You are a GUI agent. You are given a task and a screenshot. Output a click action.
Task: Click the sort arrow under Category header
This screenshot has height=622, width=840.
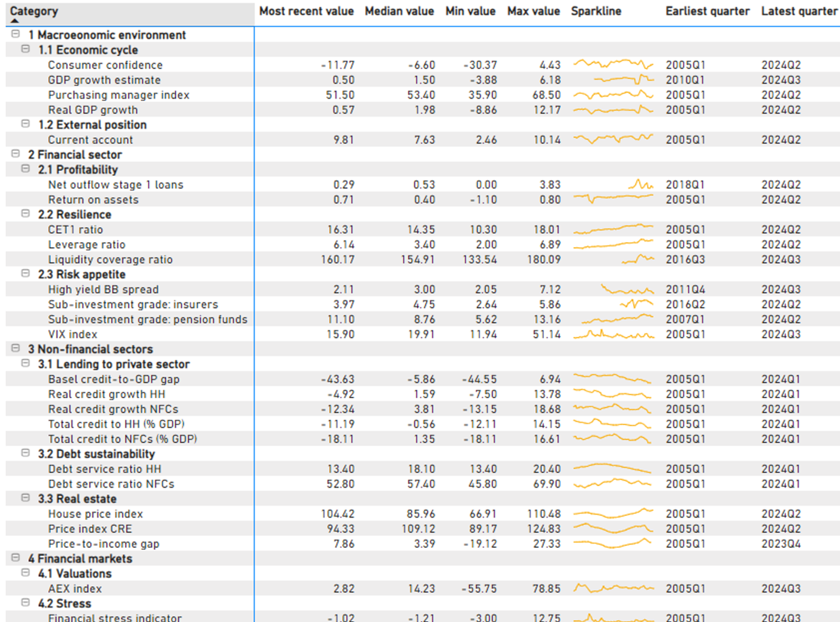click(x=15, y=21)
